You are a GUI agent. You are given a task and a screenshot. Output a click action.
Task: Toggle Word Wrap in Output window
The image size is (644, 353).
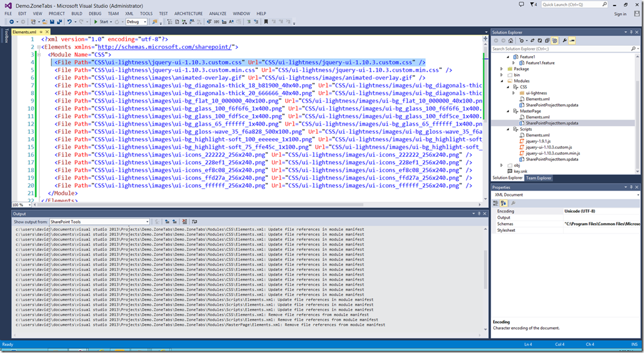tap(194, 222)
